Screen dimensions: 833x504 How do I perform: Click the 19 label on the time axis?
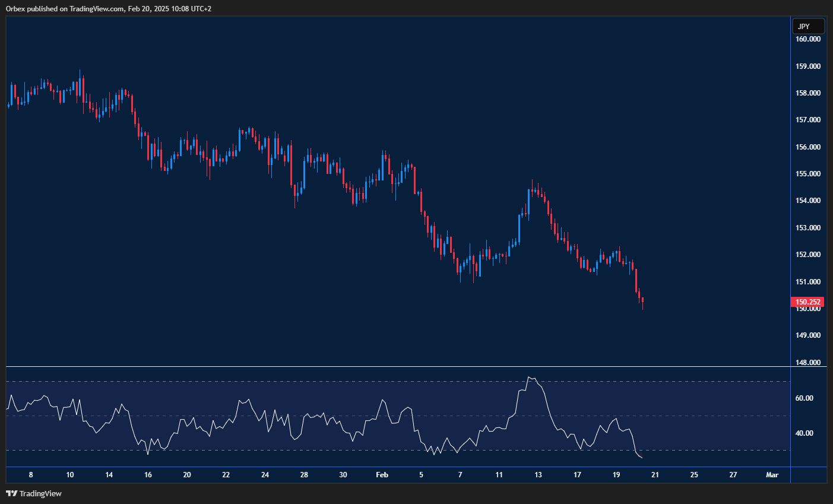(x=616, y=475)
